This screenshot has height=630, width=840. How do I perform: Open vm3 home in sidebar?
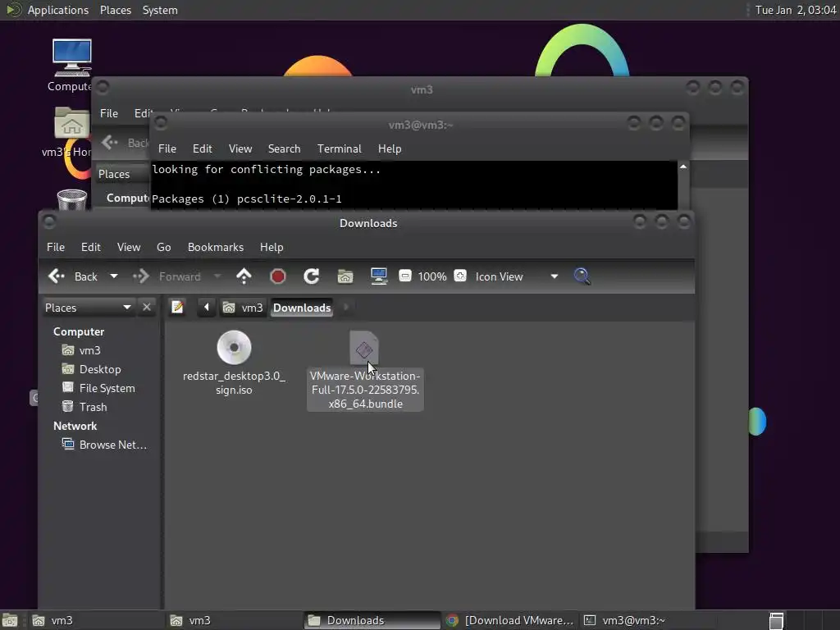click(x=89, y=350)
